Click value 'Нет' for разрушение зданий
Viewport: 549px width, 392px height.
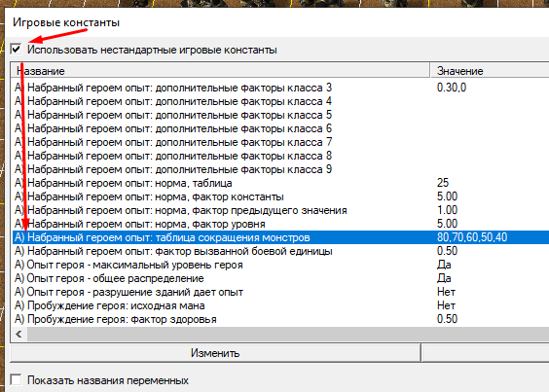[446, 292]
